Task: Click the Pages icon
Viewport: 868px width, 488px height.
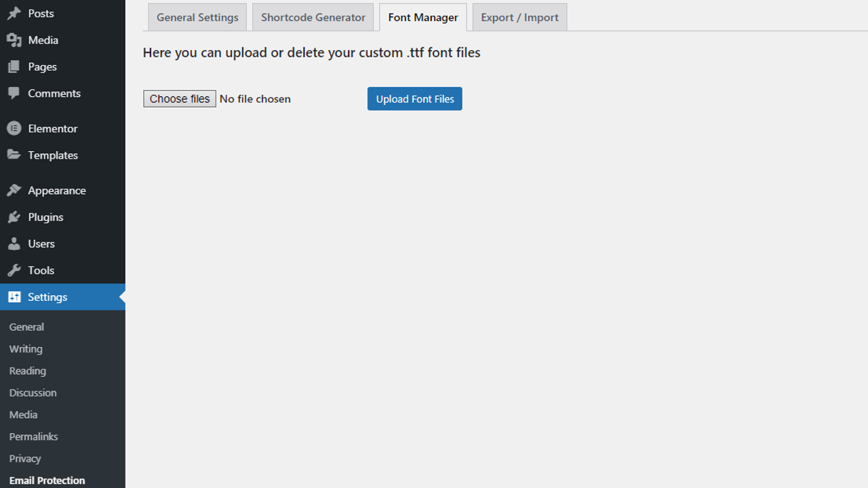Action: point(14,66)
